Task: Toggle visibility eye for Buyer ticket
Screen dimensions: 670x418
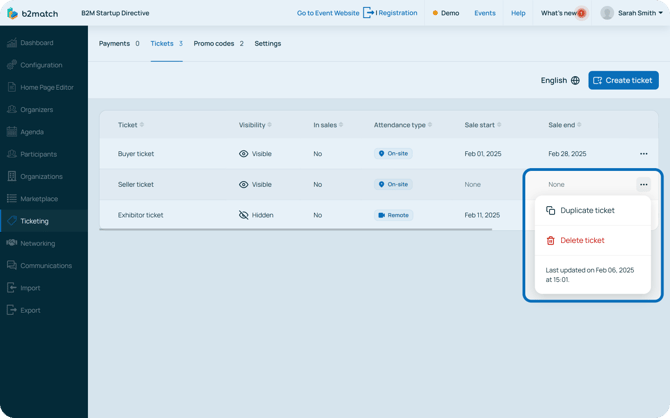Action: 244,154
